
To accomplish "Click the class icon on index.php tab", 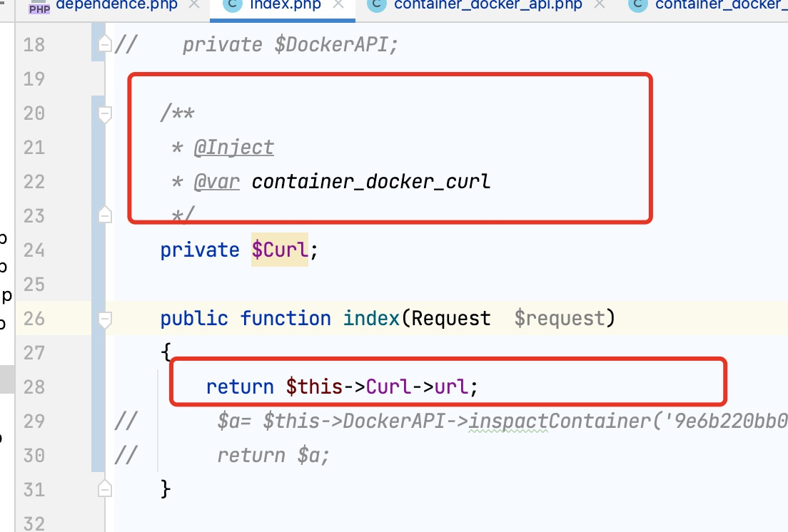I will [x=232, y=5].
